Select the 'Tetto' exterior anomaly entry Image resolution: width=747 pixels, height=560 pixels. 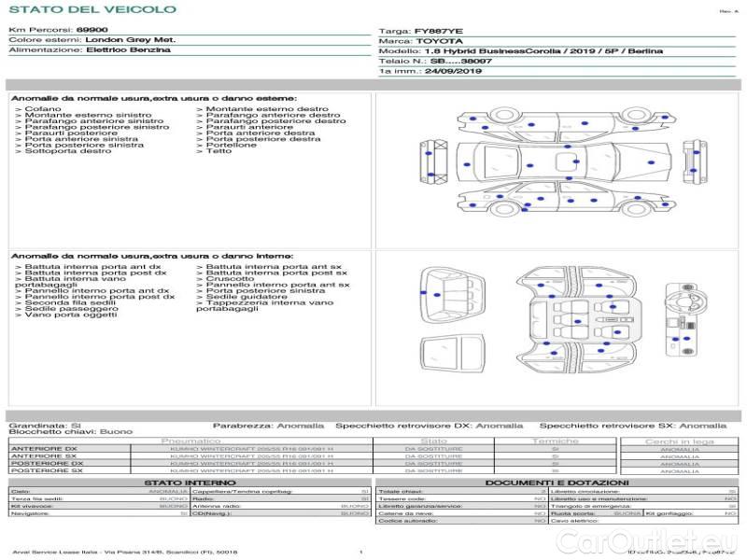(218, 151)
